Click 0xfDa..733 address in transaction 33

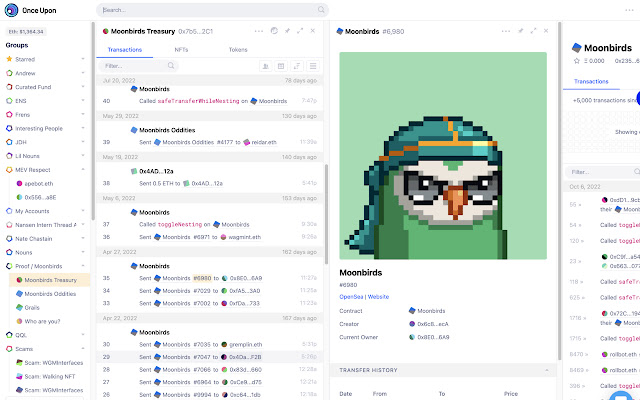(240, 304)
